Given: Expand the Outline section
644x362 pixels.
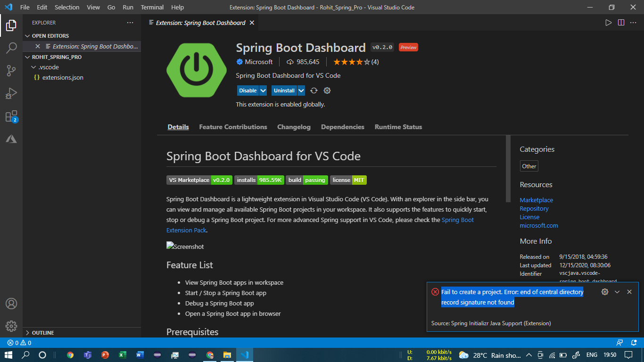Looking at the screenshot, I should [x=82, y=333].
